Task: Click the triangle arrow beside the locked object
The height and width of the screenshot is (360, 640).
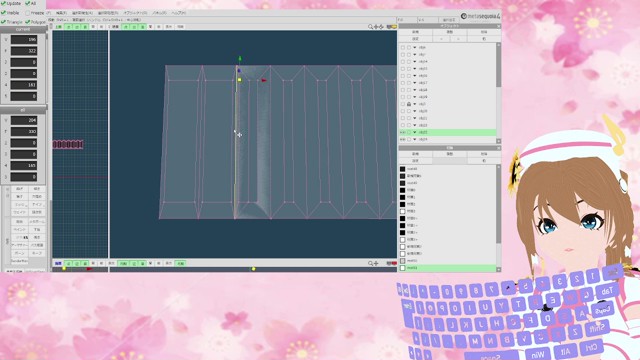Action: (x=415, y=104)
